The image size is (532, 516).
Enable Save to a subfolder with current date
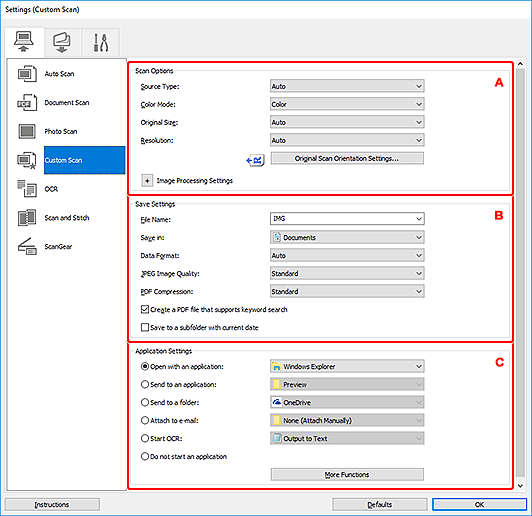pos(145,327)
